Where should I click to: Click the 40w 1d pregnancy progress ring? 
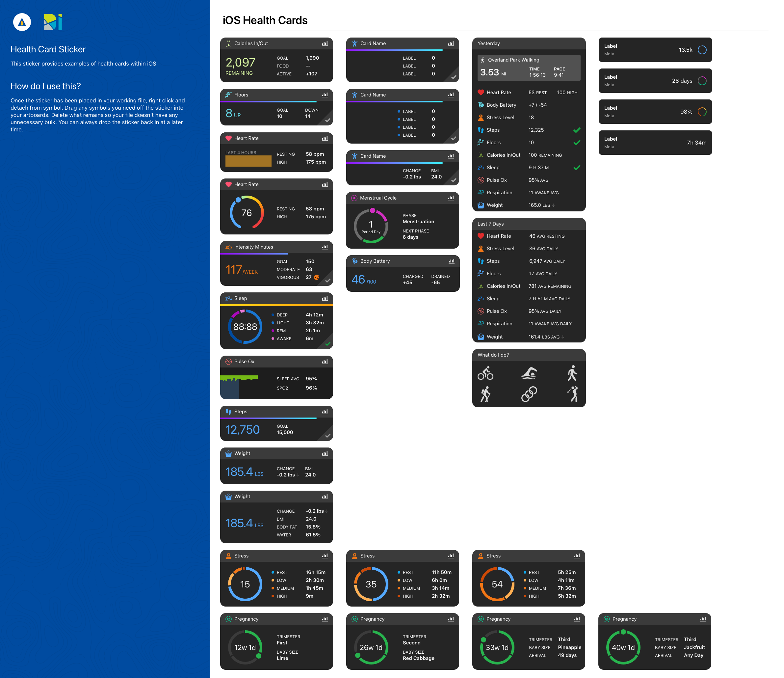623,647
